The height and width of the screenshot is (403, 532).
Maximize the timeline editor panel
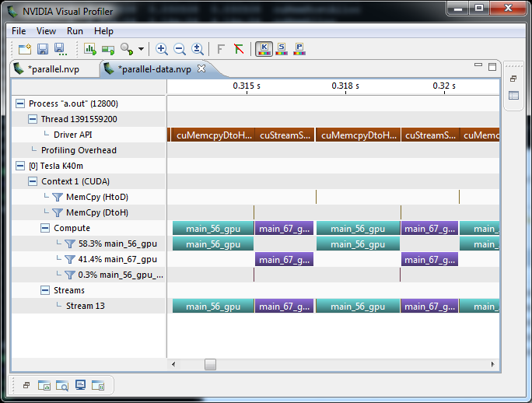(x=492, y=67)
